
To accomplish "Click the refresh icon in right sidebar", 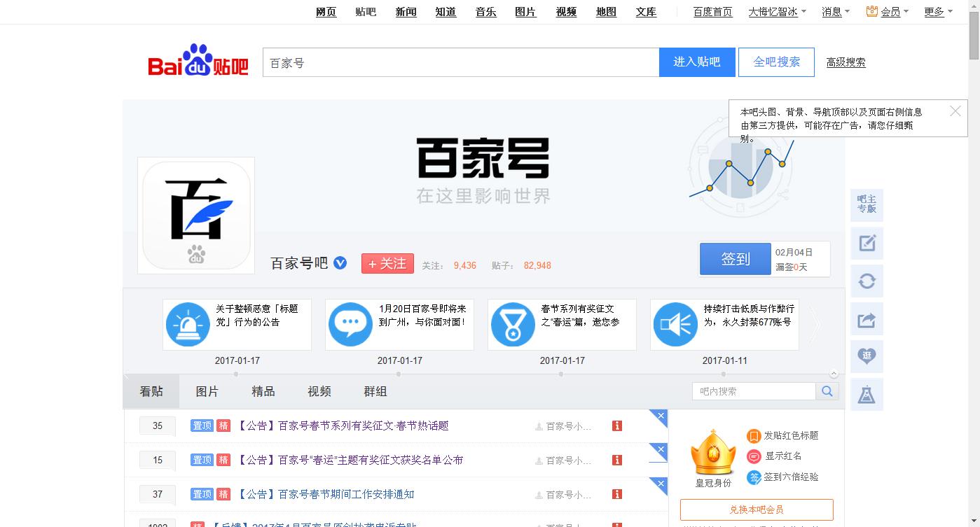I will [x=867, y=281].
